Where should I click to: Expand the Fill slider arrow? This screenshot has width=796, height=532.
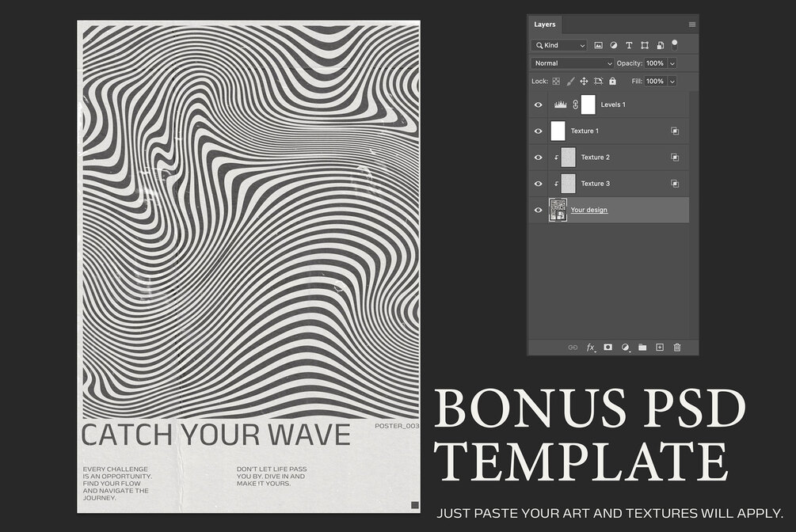(x=672, y=82)
